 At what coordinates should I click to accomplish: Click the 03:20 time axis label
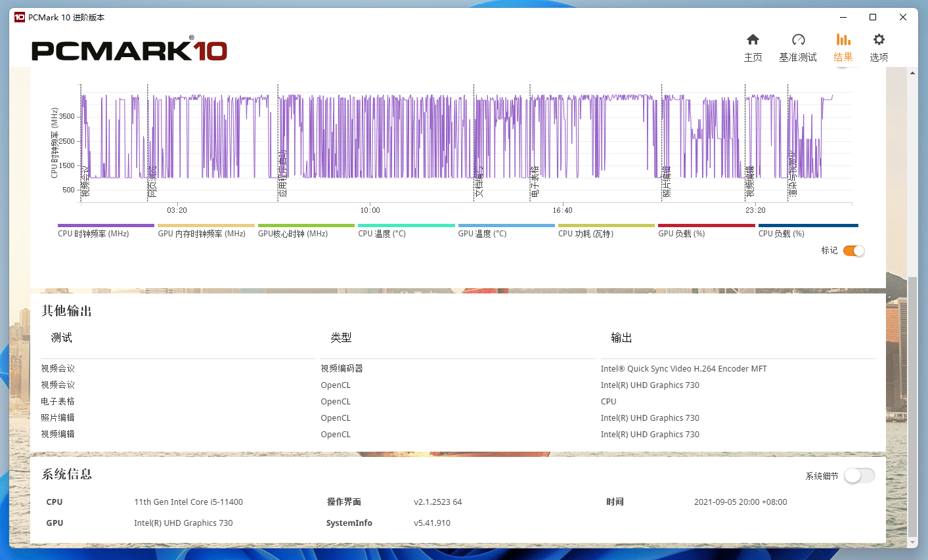tap(177, 211)
